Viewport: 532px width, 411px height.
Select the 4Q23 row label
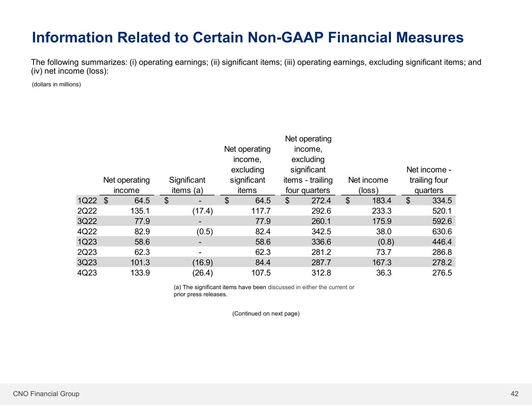pyautogui.click(x=87, y=273)
